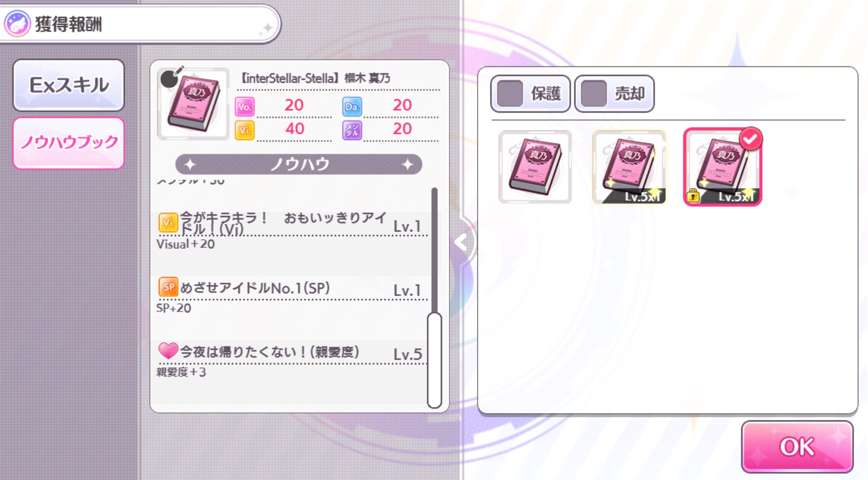The width and height of the screenshot is (868, 480).
Task: Click the 獲得報酬 header icon
Action: (x=17, y=24)
